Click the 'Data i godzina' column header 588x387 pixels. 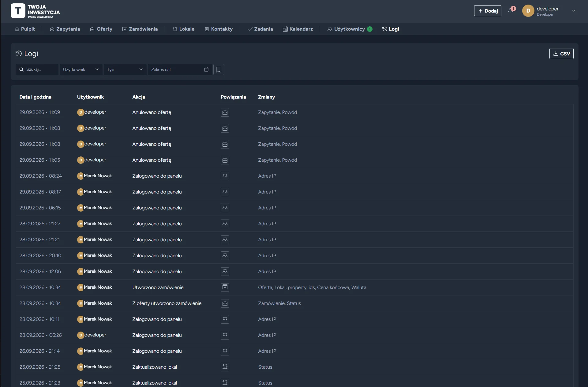[36, 97]
